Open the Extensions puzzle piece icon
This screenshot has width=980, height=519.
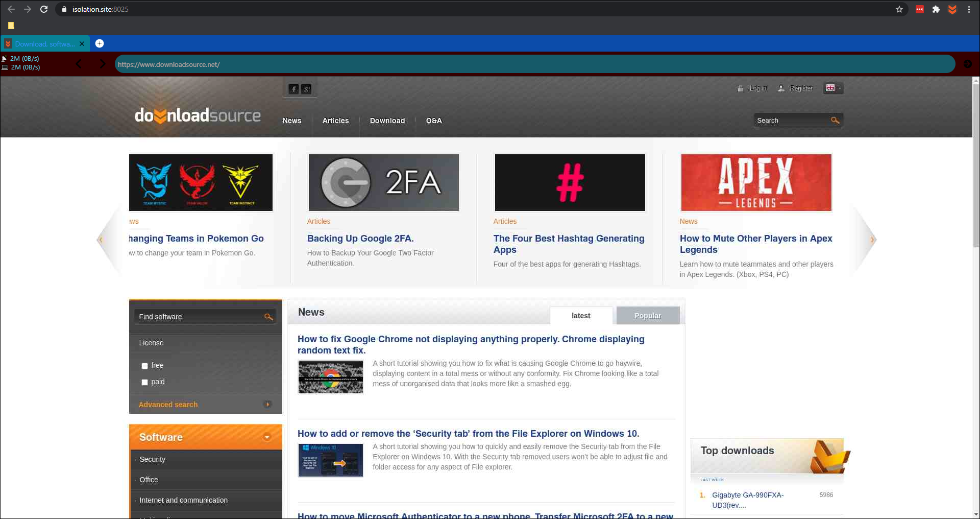coord(936,9)
